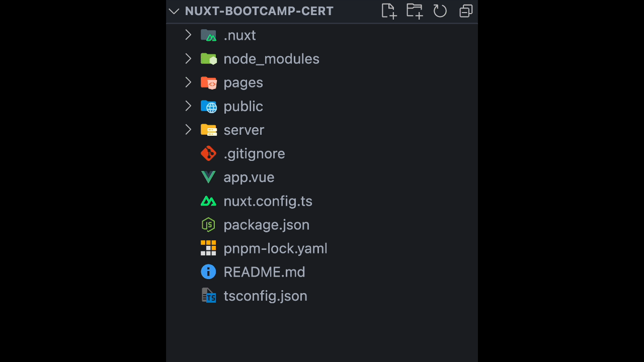Expand the .nuxt folder chevron

click(x=188, y=35)
